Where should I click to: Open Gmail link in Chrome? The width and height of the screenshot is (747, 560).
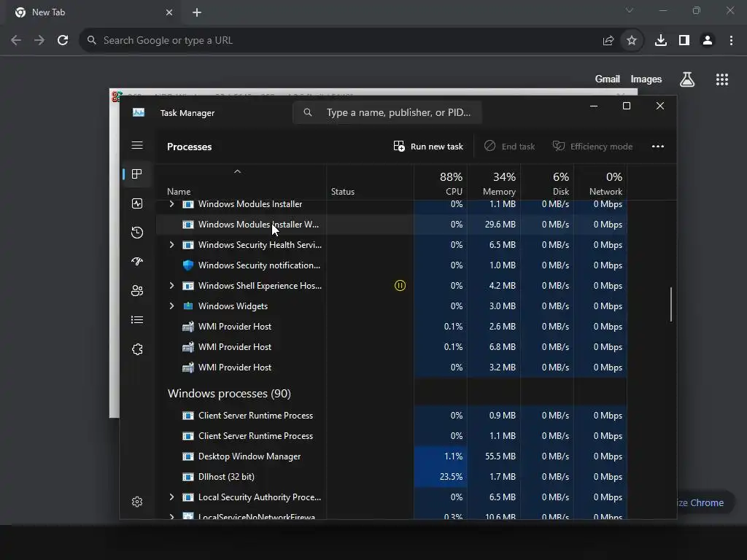(x=608, y=79)
